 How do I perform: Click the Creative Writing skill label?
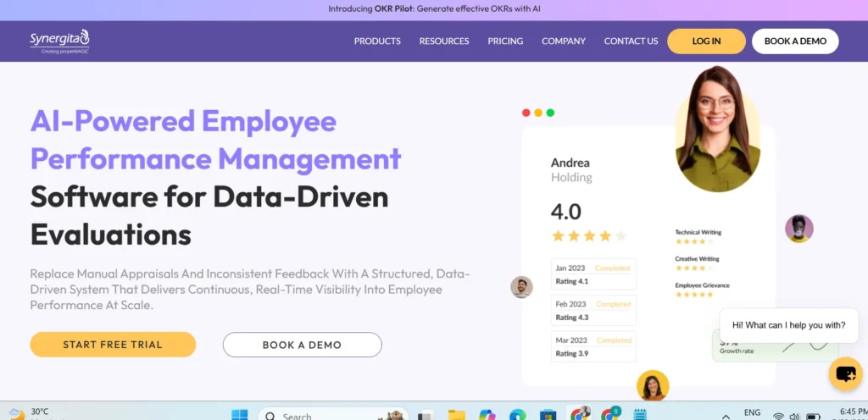tap(697, 258)
